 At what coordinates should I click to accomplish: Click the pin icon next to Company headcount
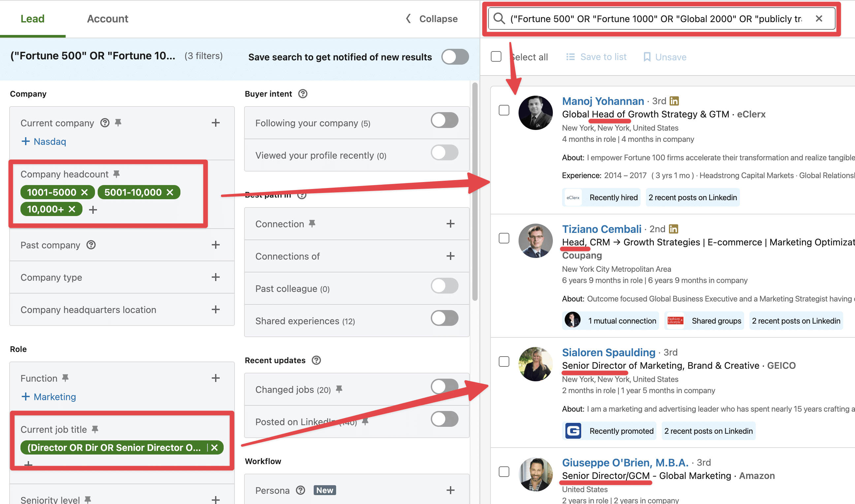click(116, 174)
